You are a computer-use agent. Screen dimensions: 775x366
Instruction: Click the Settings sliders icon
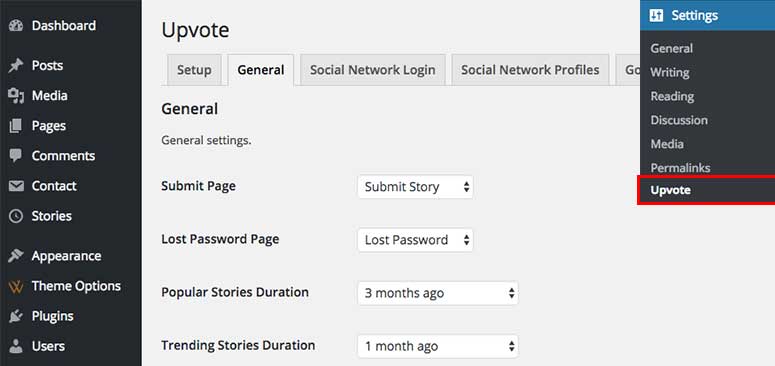pyautogui.click(x=656, y=15)
